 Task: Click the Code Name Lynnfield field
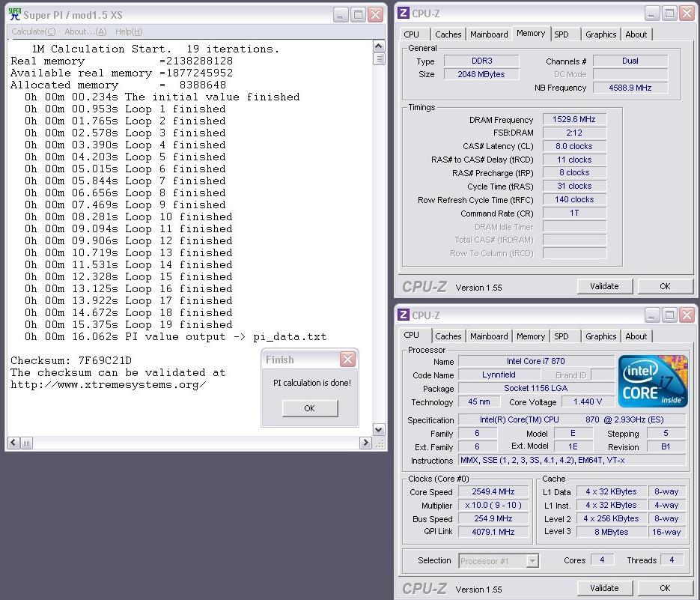499,375
